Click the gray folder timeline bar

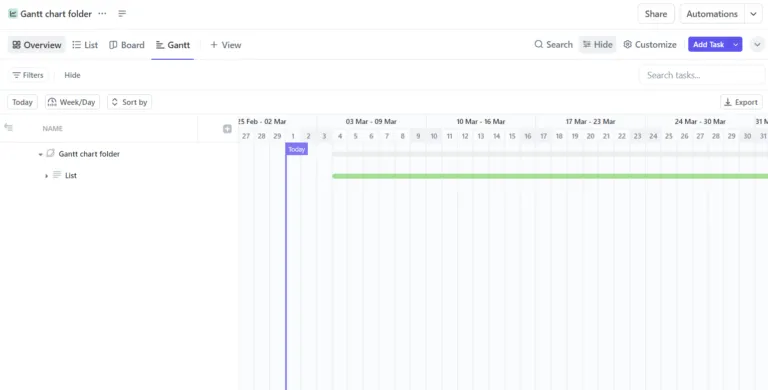coord(550,154)
